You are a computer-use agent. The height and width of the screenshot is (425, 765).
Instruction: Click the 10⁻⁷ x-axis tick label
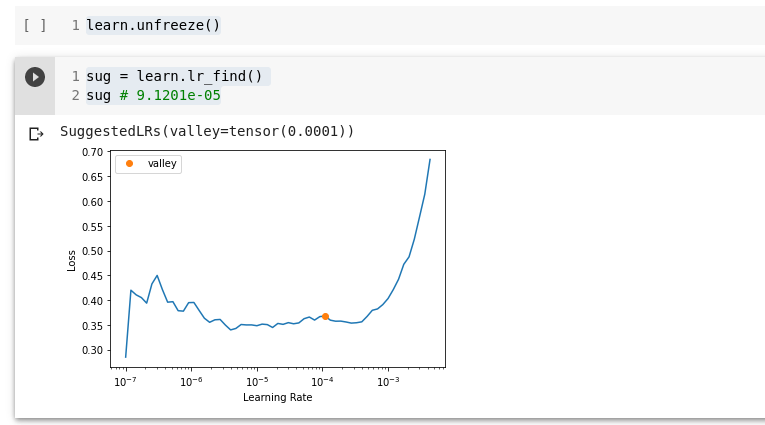tap(125, 382)
